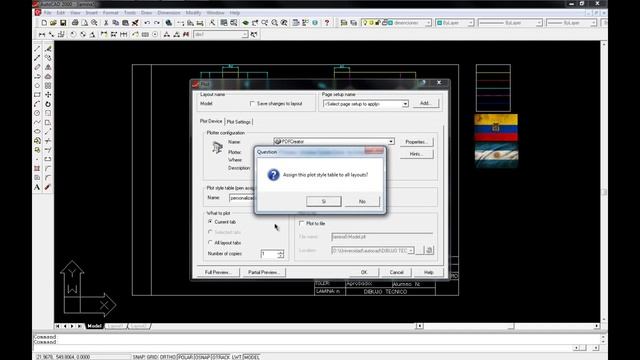Open the ByLayer lineweight dropdown

[x=593, y=23]
